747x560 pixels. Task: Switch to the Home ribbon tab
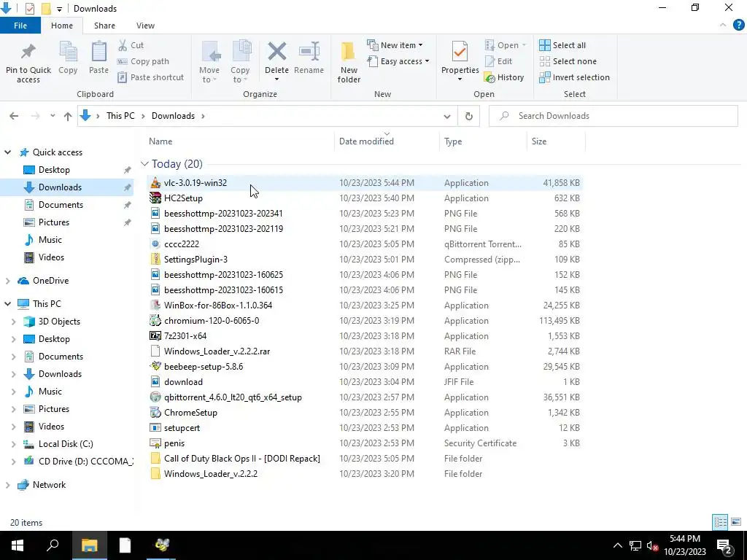[62, 26]
